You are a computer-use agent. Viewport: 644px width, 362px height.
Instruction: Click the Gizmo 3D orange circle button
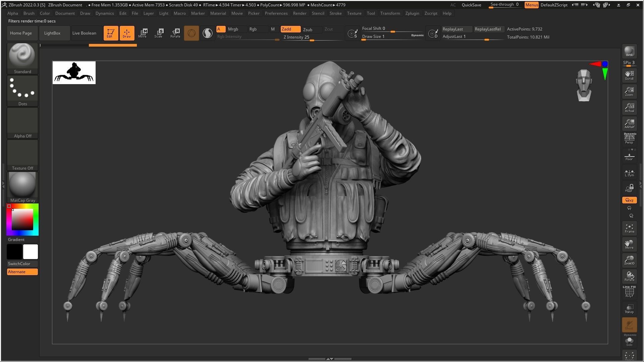(x=191, y=33)
